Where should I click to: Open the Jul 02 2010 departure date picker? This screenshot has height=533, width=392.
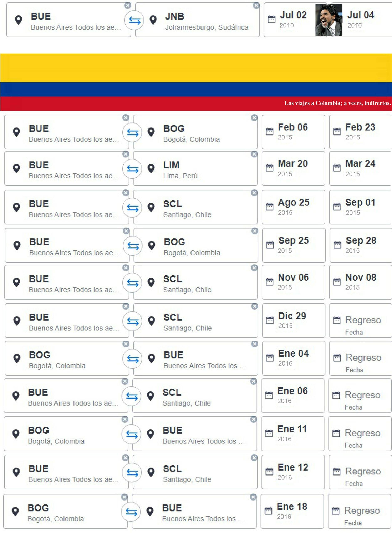[x=293, y=20]
